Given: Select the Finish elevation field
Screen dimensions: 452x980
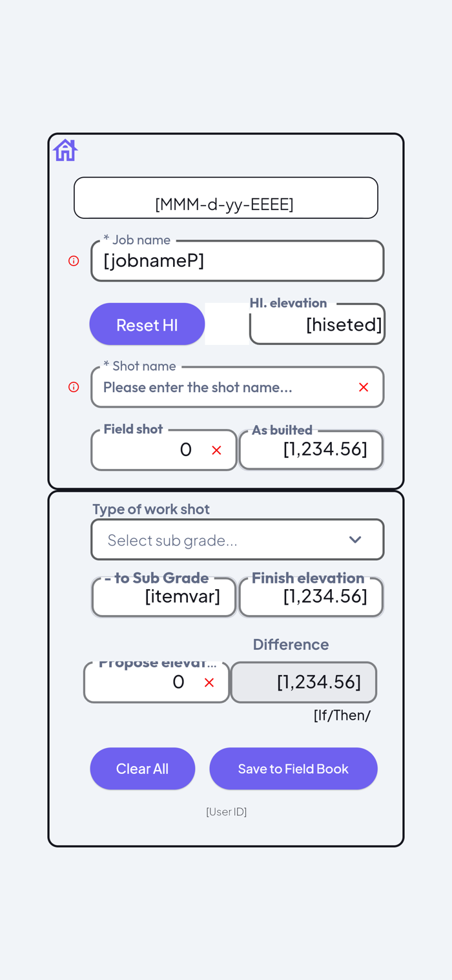Looking at the screenshot, I should tap(311, 597).
